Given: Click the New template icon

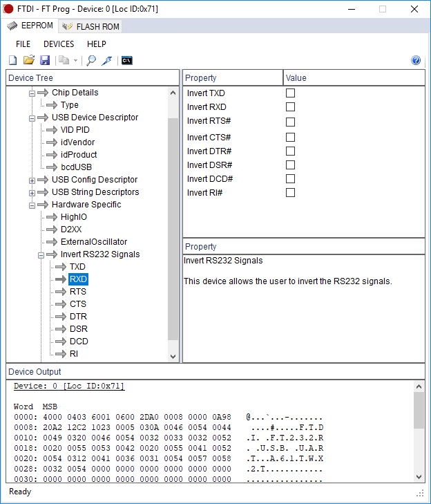Looking at the screenshot, I should click(13, 60).
